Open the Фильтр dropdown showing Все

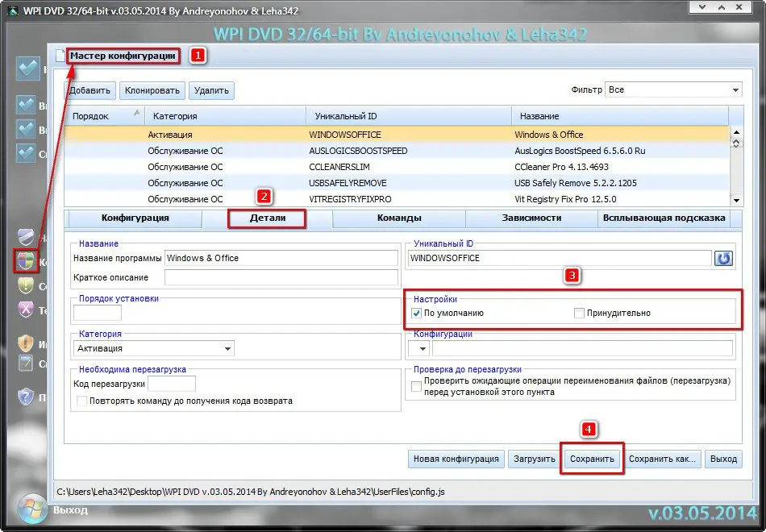pos(673,90)
